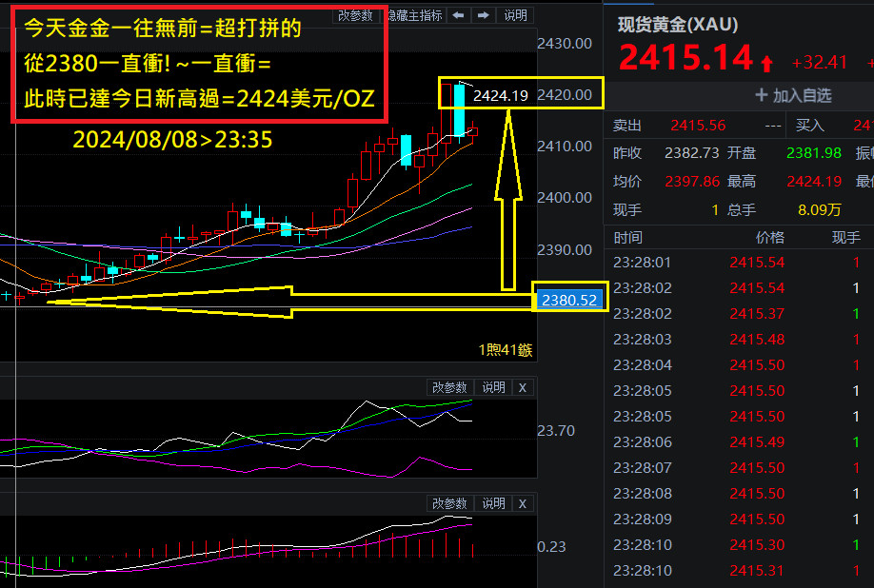Select the tick row at 23:28:08
The width and height of the screenshot is (874, 588).
click(739, 494)
